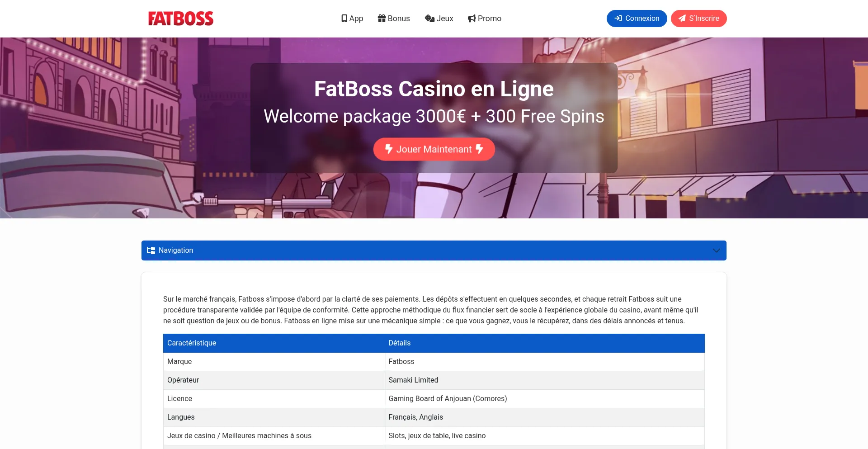Click the Fatboss table cell
The image size is (868, 449).
click(545, 362)
